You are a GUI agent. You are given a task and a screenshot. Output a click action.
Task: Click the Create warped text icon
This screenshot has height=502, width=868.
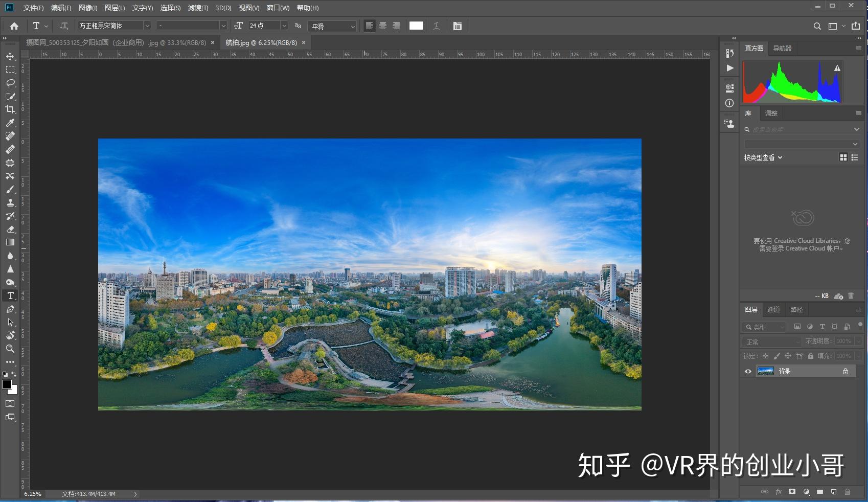[437, 26]
